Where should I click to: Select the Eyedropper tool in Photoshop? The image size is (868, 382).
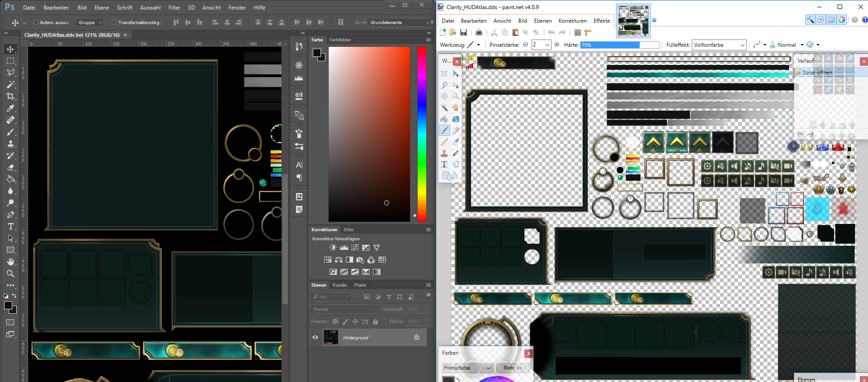coord(10,108)
